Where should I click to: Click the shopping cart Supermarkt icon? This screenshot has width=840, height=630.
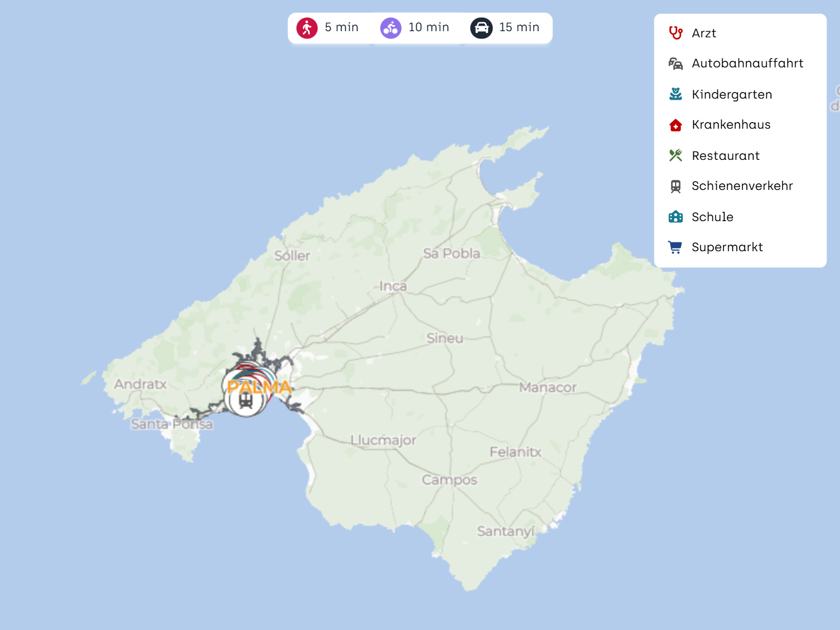click(x=676, y=247)
